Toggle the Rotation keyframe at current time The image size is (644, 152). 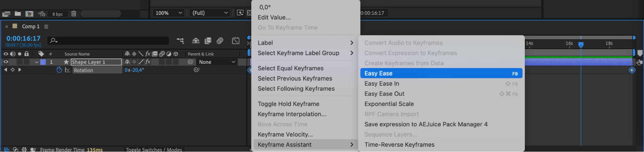tap(13, 70)
